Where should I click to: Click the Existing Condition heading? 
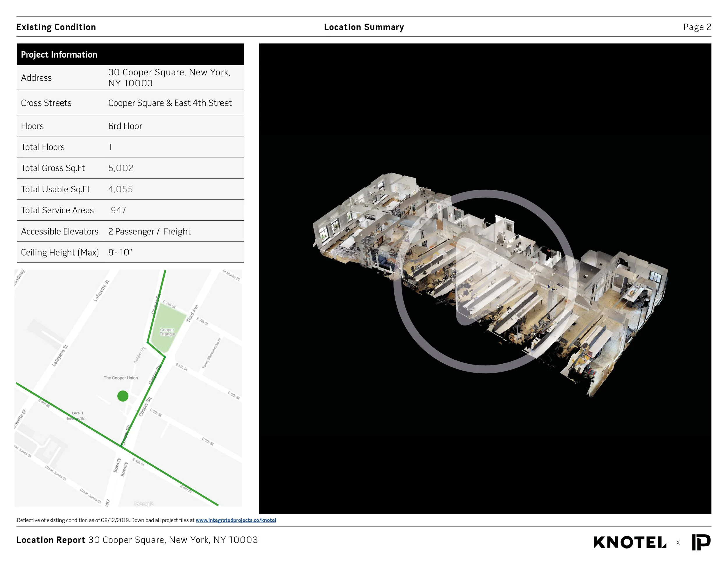[x=56, y=27]
